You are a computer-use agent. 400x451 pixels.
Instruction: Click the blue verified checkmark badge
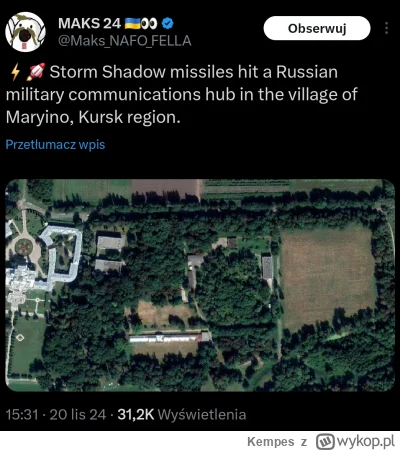(167, 23)
